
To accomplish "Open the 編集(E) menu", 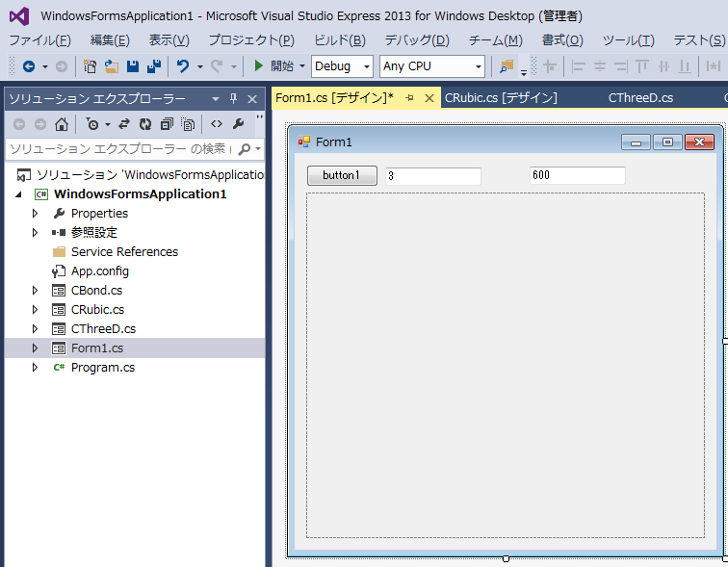I will click(x=110, y=40).
